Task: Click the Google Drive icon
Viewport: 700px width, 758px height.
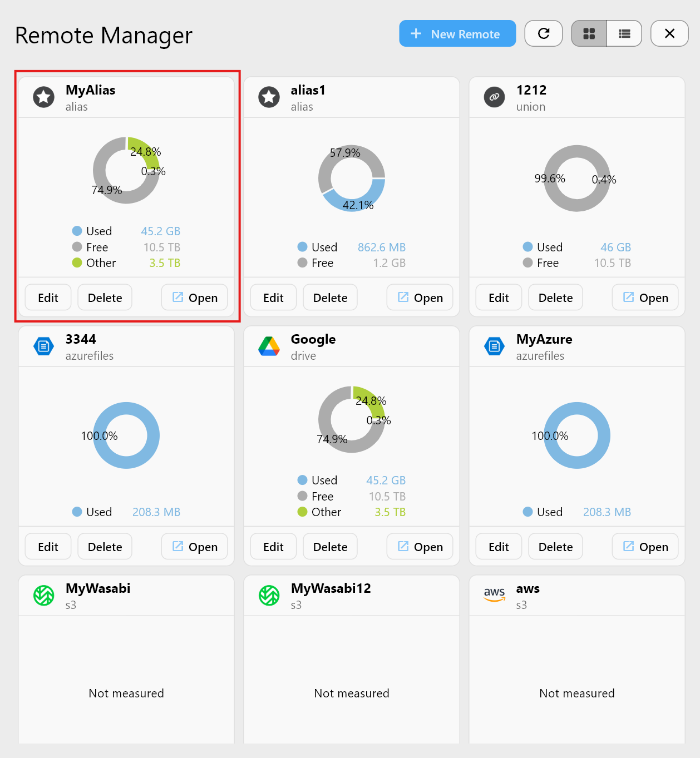Action: 269,346
